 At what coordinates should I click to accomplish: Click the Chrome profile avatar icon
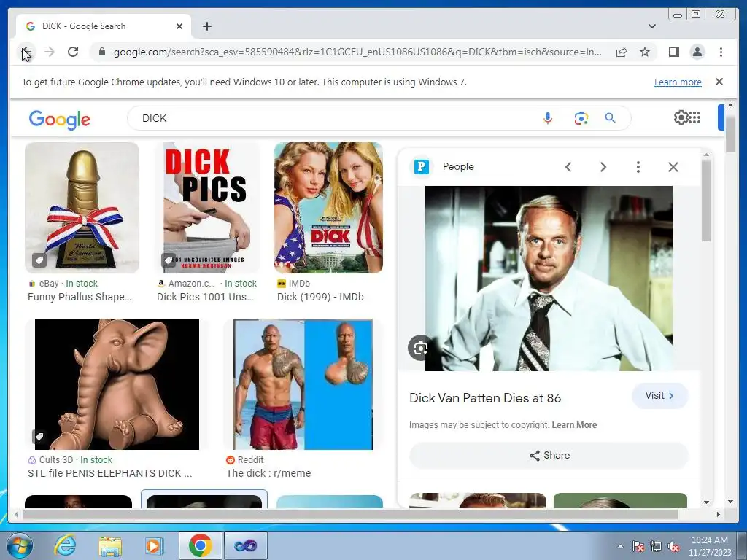pos(697,52)
